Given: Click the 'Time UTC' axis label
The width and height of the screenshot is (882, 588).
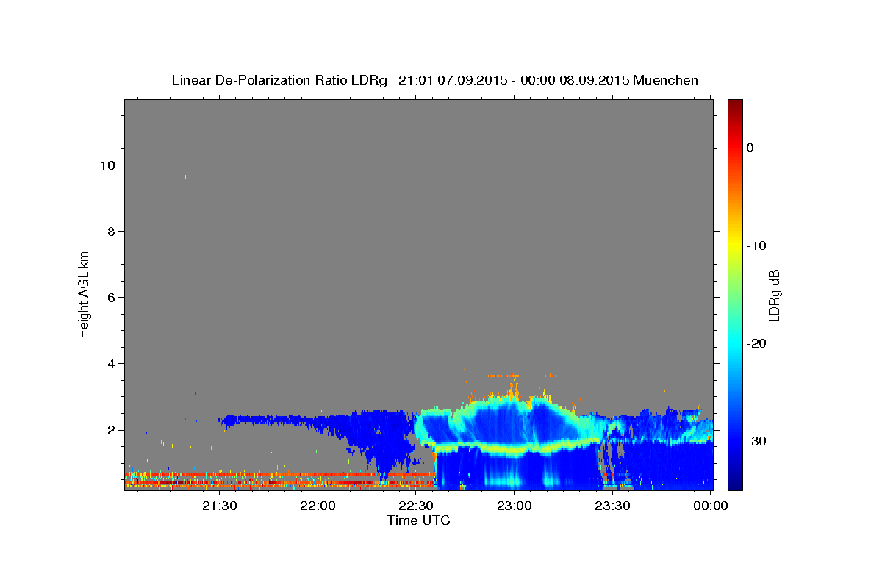Looking at the screenshot, I should pos(418,520).
